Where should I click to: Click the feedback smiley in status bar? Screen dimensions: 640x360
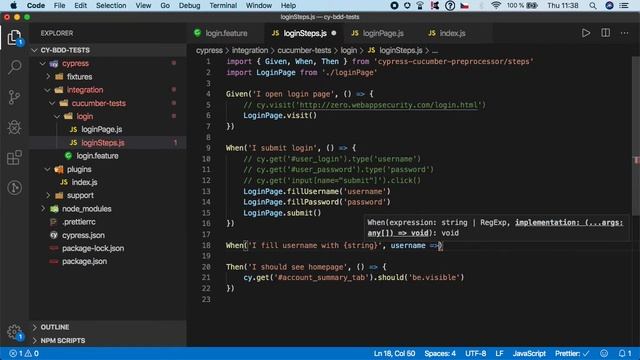pyautogui.click(x=604, y=353)
